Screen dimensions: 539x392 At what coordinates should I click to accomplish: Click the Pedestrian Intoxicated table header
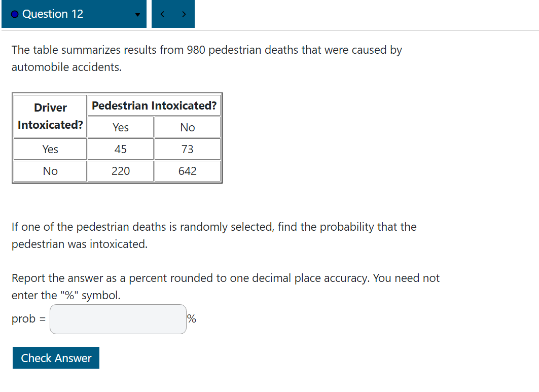(x=154, y=105)
